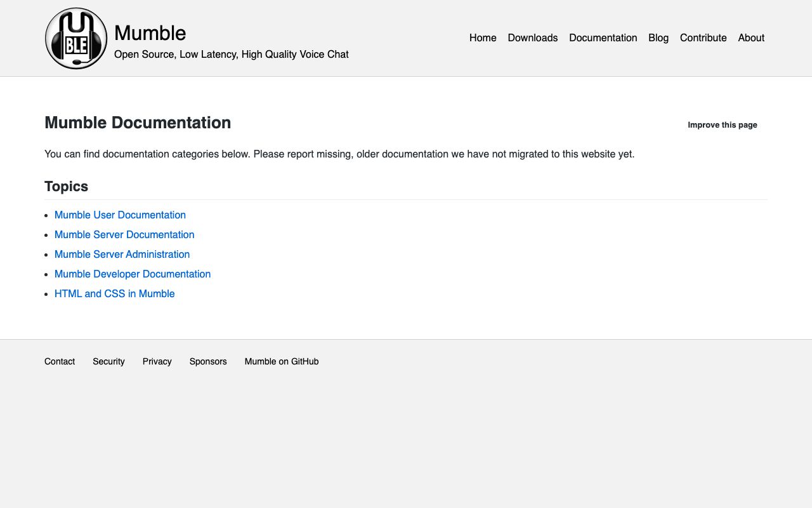Open the Blog nav item

[658, 38]
